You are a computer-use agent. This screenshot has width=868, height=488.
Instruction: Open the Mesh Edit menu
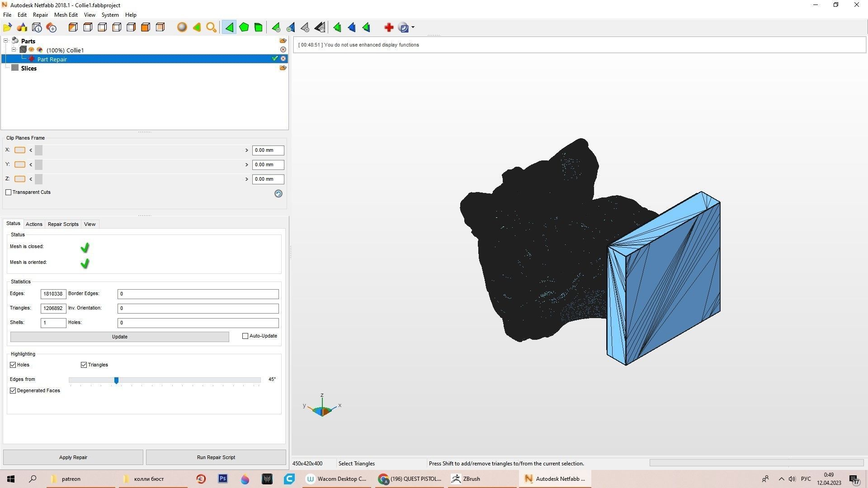(x=66, y=15)
